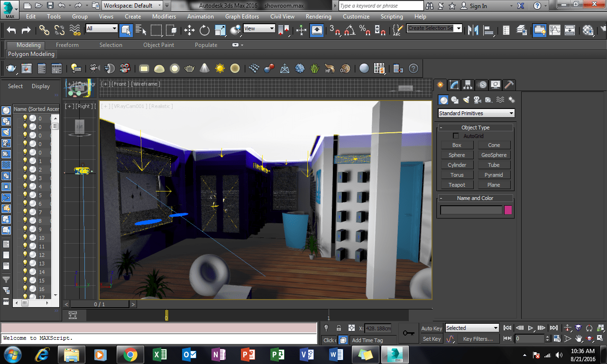The height and width of the screenshot is (364, 607).
Task: Toggle the Angle Snap icon
Action: tap(350, 30)
